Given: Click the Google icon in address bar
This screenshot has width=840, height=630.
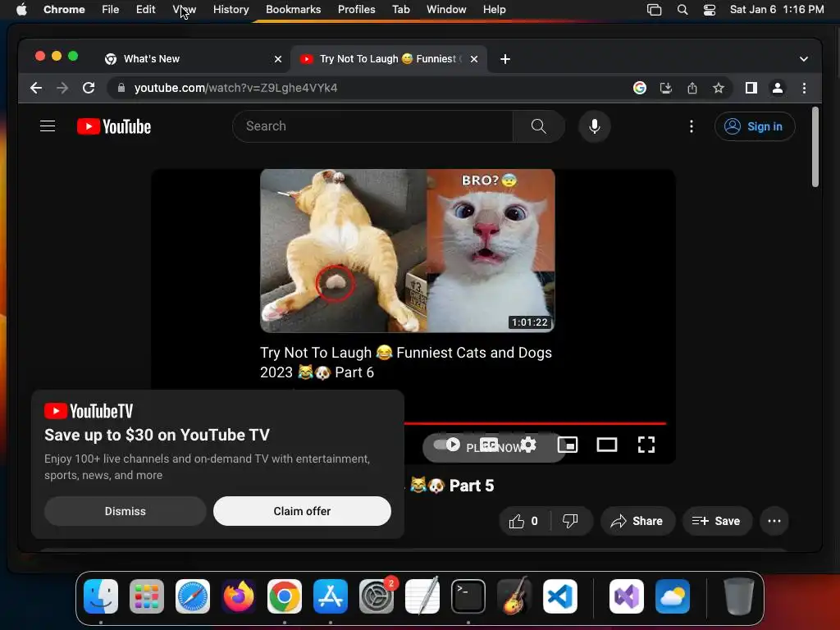Looking at the screenshot, I should (x=640, y=88).
